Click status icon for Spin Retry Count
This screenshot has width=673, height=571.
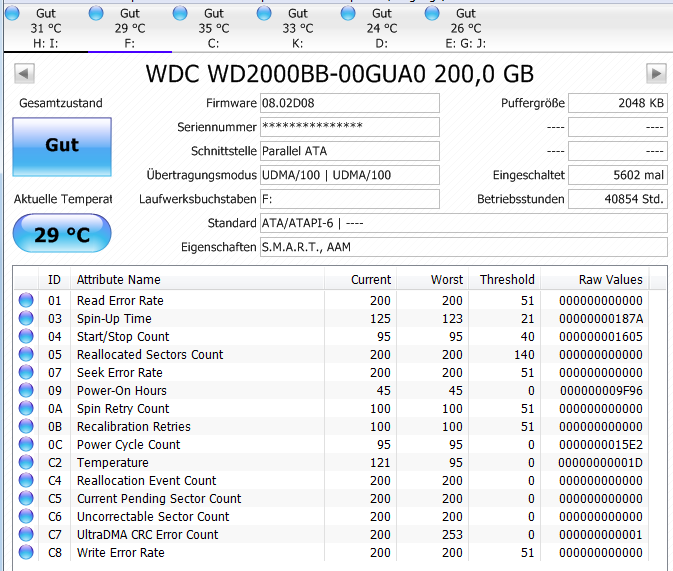coord(26,408)
